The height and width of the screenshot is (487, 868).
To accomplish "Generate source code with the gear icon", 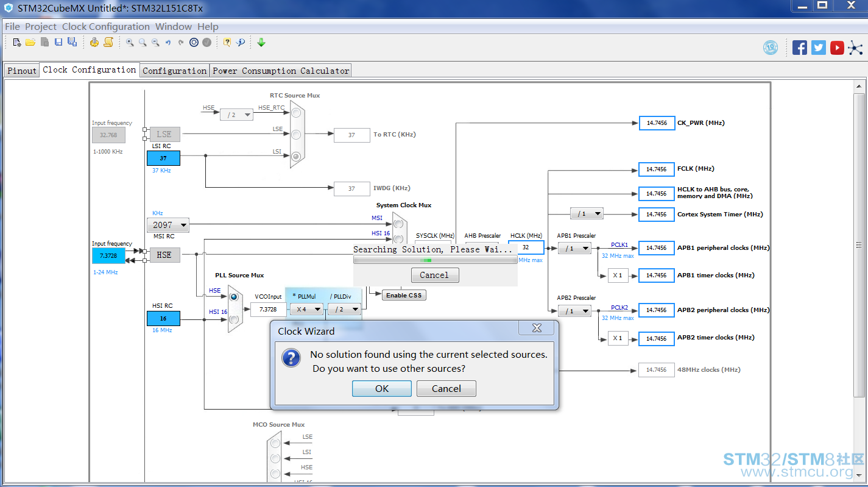I will [x=94, y=42].
